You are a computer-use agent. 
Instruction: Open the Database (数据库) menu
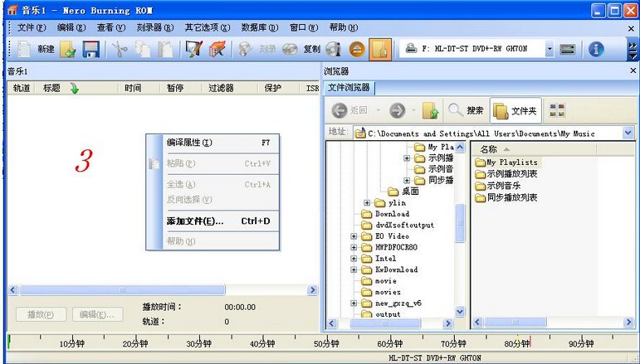point(259,27)
